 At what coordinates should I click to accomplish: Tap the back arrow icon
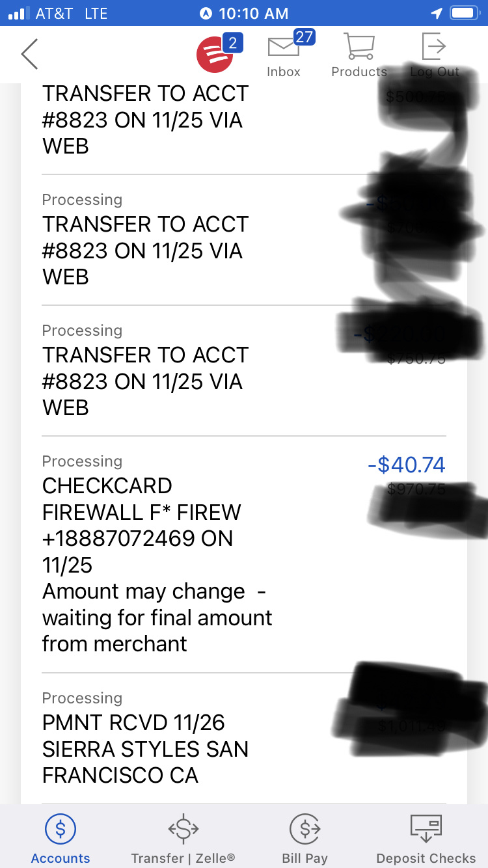tap(30, 54)
